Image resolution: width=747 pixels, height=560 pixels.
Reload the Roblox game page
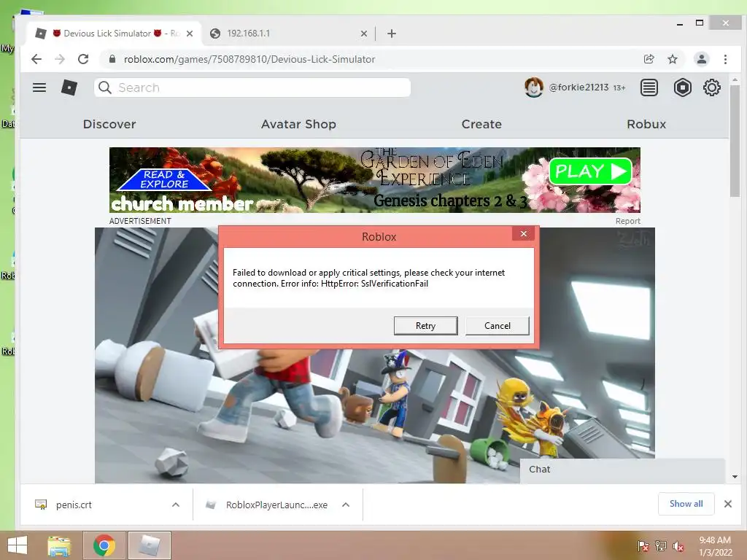[83, 59]
